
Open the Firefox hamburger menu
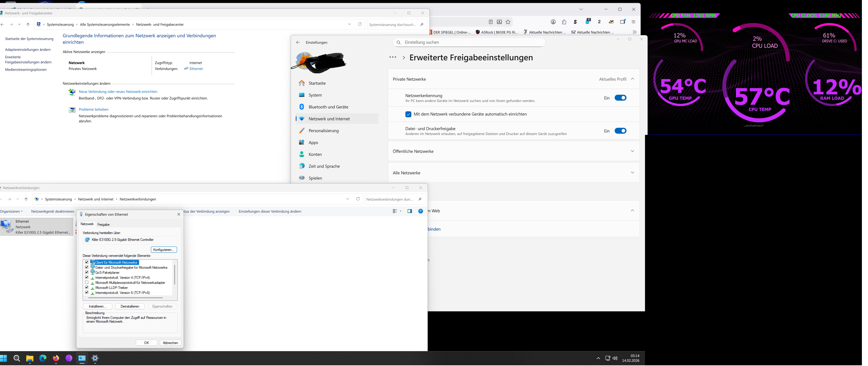pos(633,22)
